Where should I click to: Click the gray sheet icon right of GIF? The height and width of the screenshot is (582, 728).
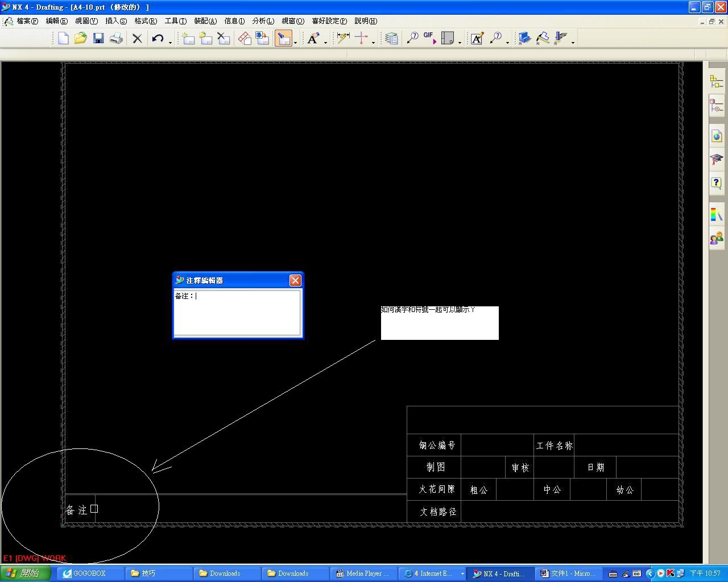(448, 38)
